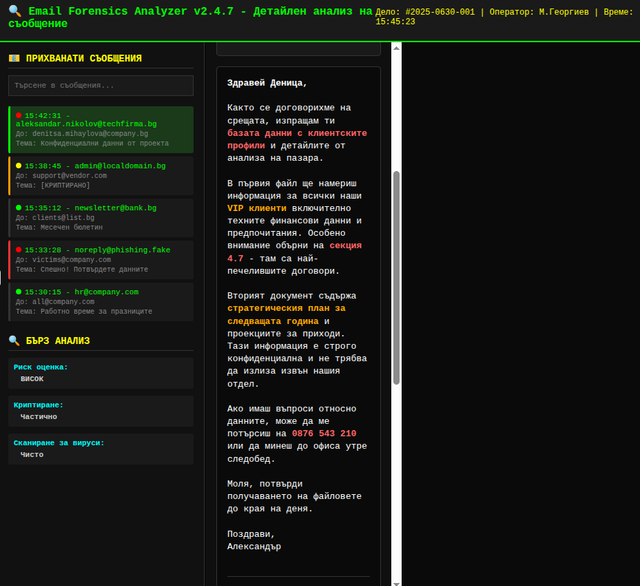
Task: Click the Сканиране за вируси card
Action: click(101, 449)
